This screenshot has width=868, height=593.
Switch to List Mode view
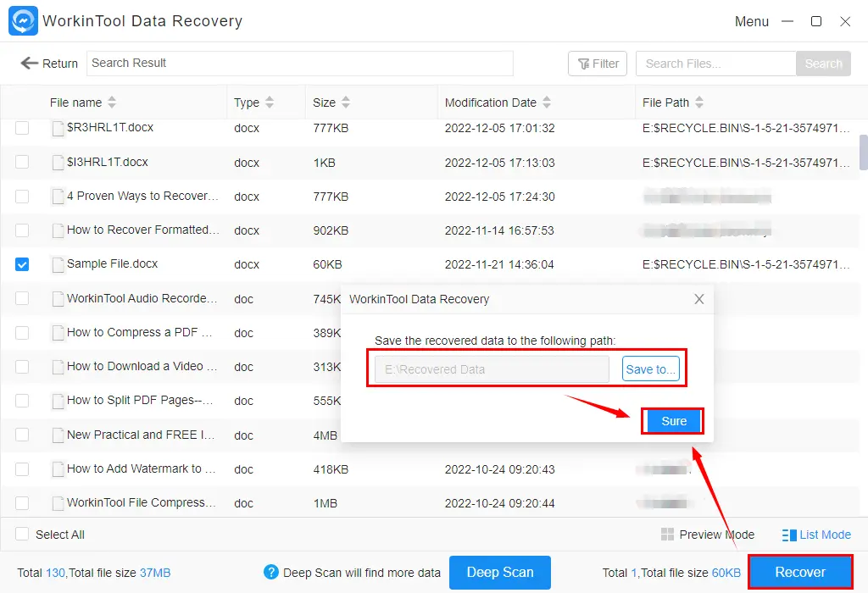[x=816, y=535]
